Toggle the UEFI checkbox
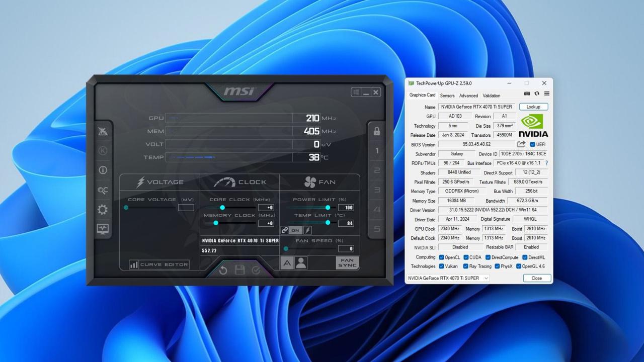 (x=533, y=144)
